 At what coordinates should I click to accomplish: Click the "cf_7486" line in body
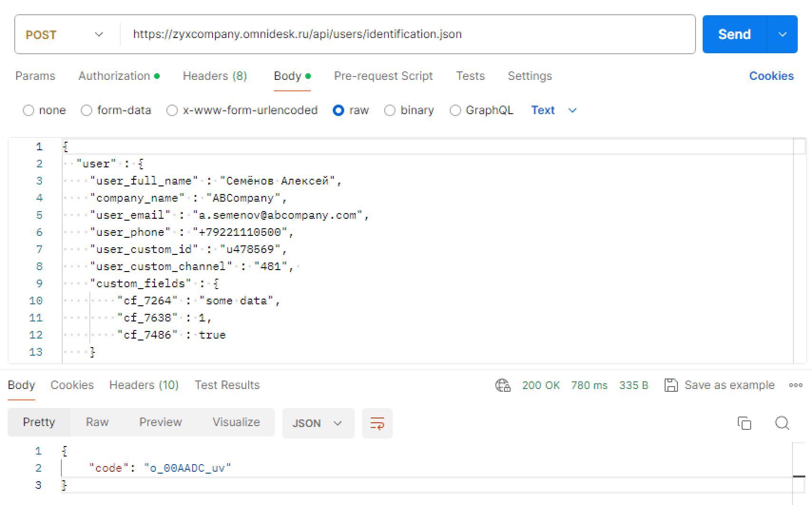(x=171, y=335)
